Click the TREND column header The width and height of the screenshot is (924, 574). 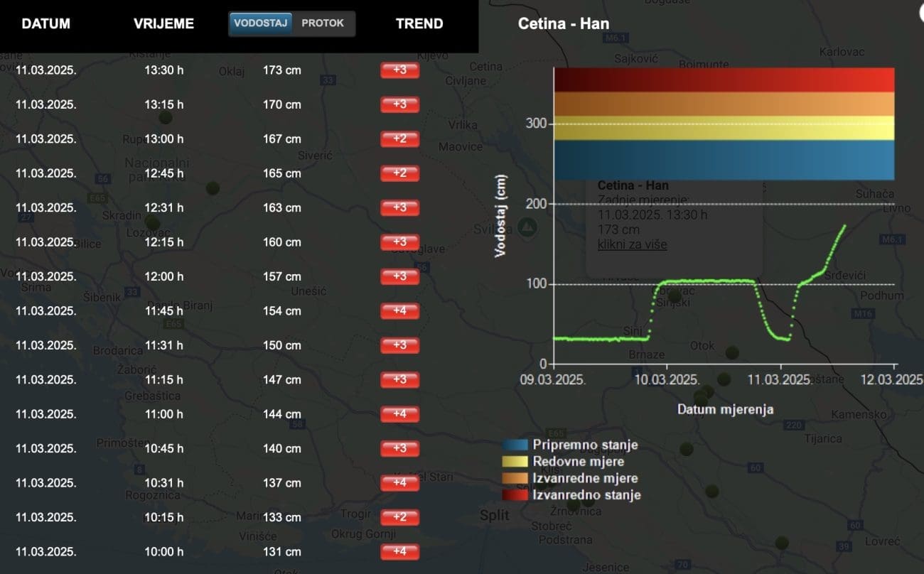pos(419,23)
